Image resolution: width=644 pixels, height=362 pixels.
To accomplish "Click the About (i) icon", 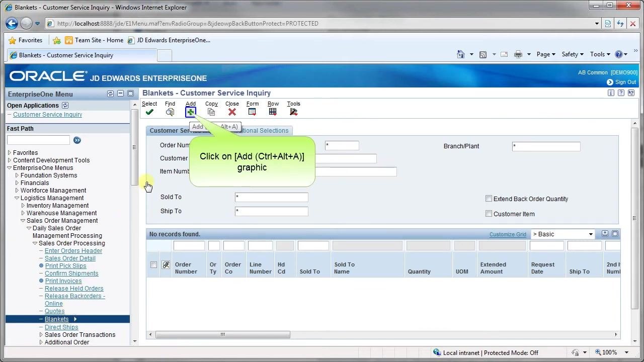I will point(611,93).
